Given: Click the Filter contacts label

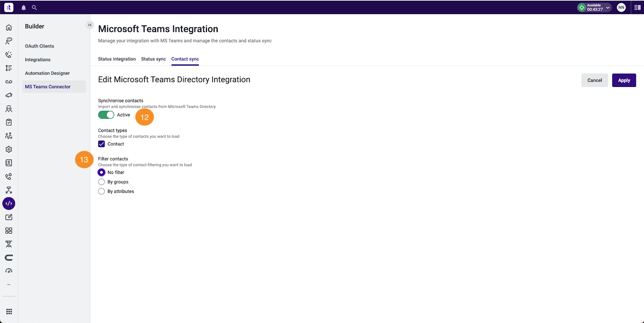Looking at the screenshot, I should click(113, 159).
